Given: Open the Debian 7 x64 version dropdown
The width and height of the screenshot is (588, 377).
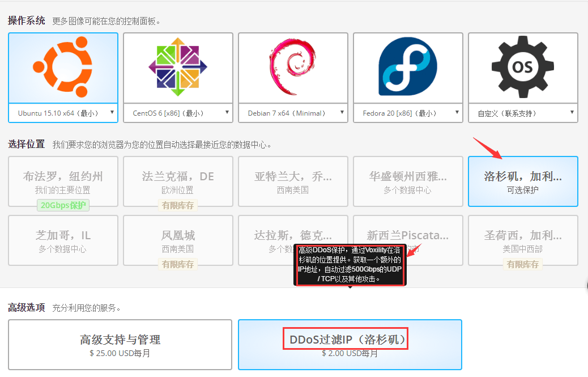Looking at the screenshot, I should click(x=293, y=113).
